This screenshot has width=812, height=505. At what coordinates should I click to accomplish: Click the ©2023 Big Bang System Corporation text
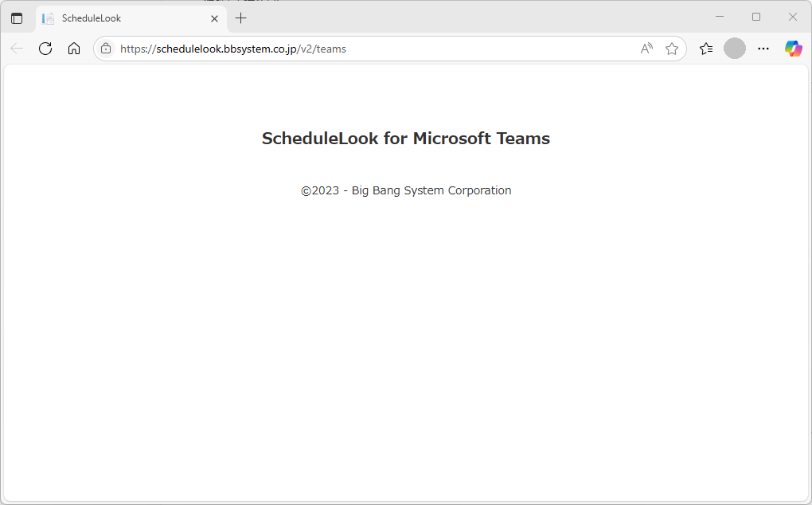click(406, 190)
